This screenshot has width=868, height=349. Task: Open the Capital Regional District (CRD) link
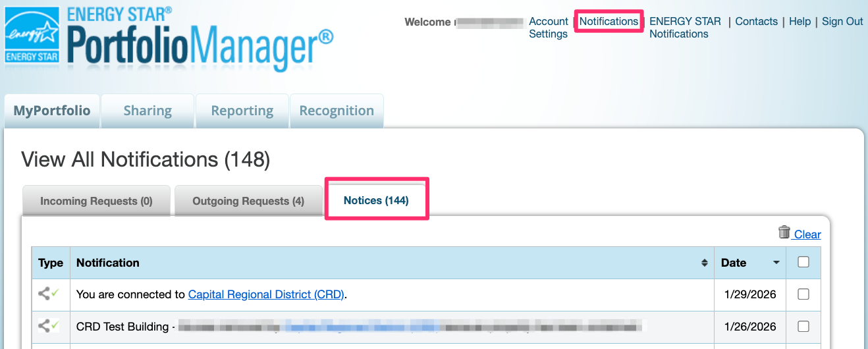[266, 294]
